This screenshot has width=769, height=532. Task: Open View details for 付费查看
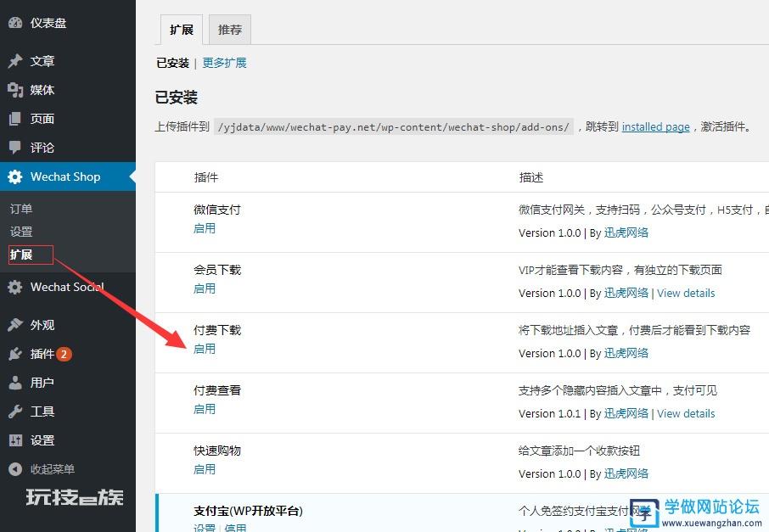tap(686, 414)
